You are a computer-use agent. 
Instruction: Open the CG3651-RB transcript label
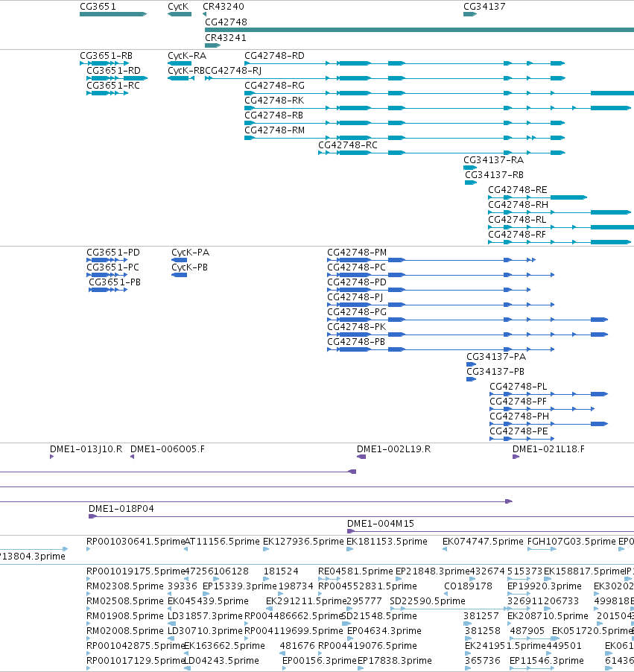tap(106, 56)
